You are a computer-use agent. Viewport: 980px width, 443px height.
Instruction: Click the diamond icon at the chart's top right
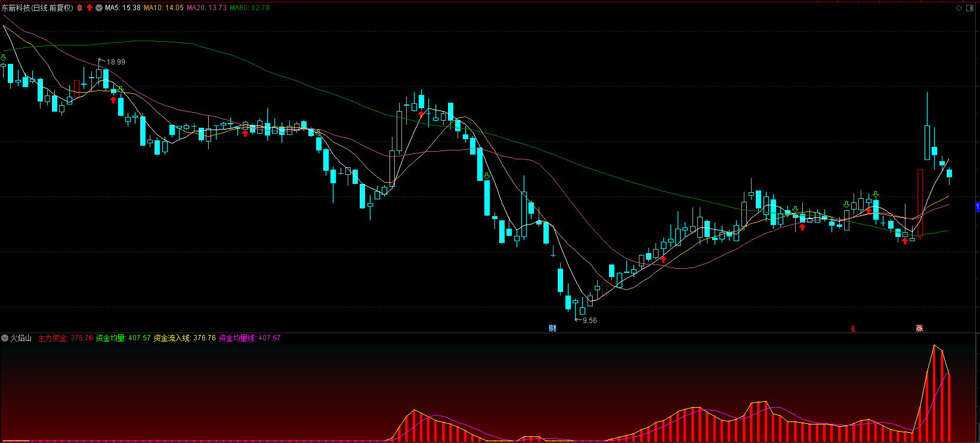[x=959, y=8]
